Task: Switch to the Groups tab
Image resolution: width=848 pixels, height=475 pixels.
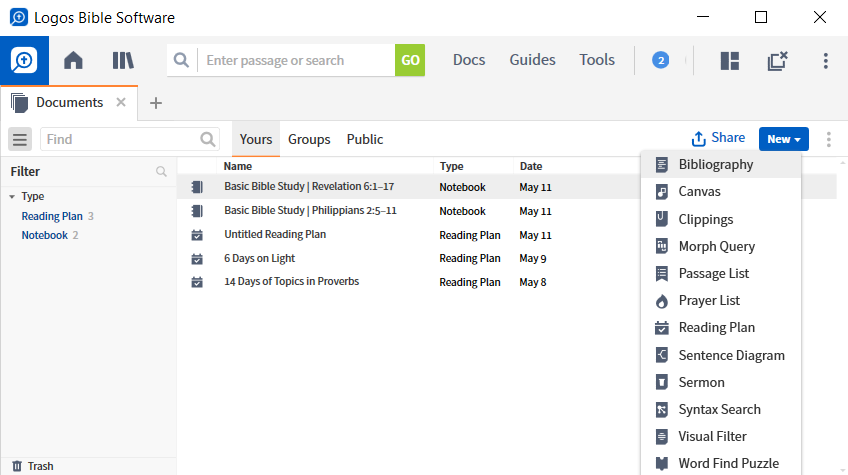Action: click(x=309, y=139)
